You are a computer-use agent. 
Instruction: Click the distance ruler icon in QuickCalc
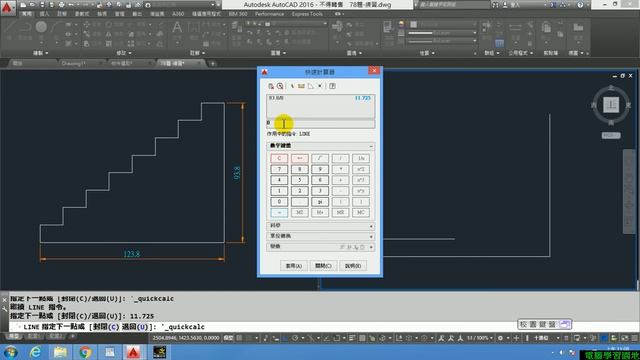click(x=301, y=86)
